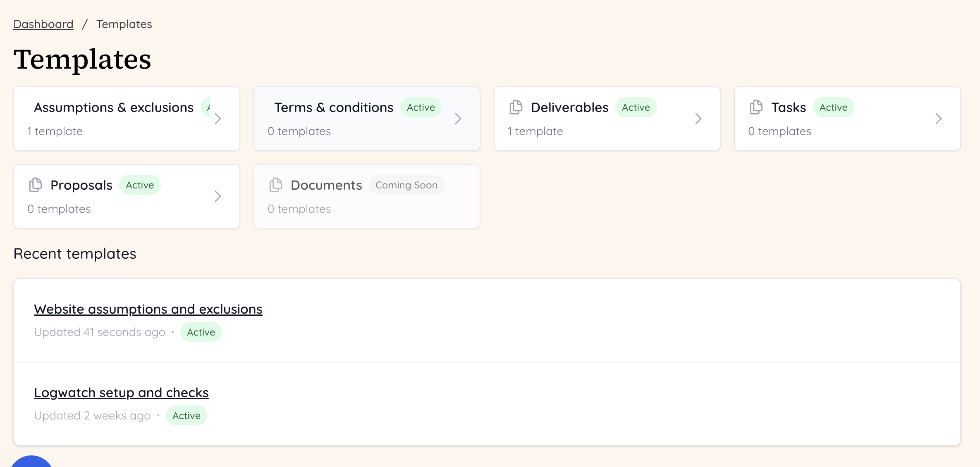Click the Proposals card chevron arrow

218,196
